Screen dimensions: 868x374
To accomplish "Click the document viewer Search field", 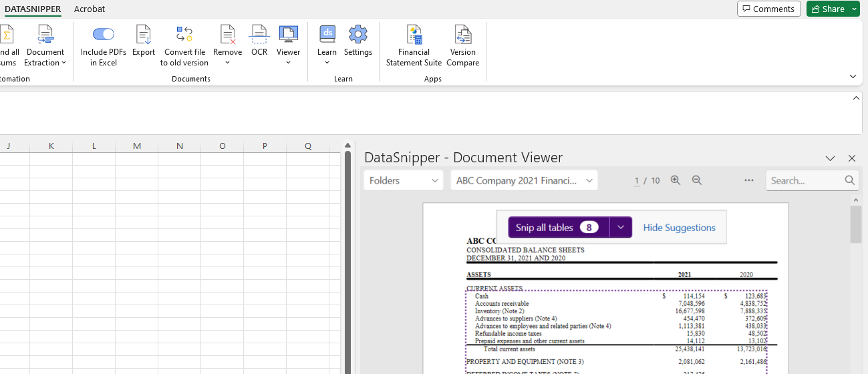I will 805,180.
